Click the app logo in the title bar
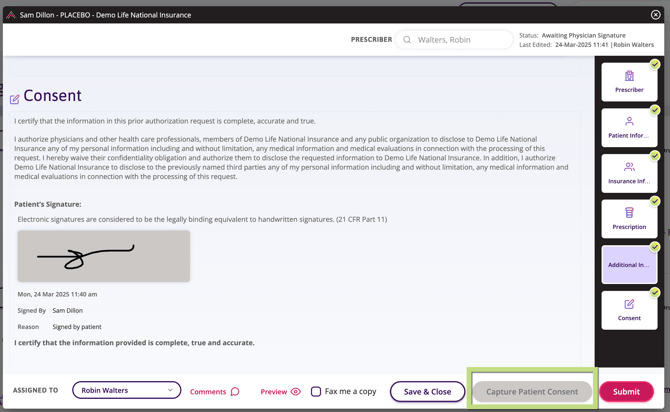The image size is (670, 412). click(x=11, y=15)
